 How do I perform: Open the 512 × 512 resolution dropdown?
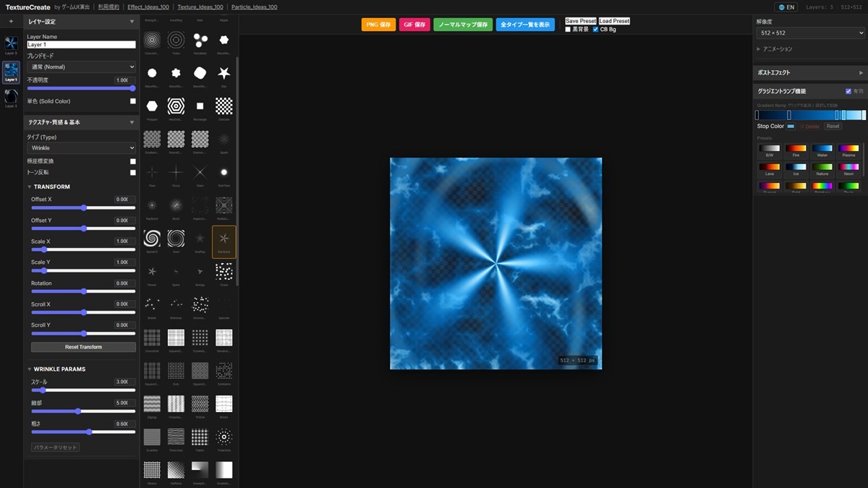pos(810,33)
